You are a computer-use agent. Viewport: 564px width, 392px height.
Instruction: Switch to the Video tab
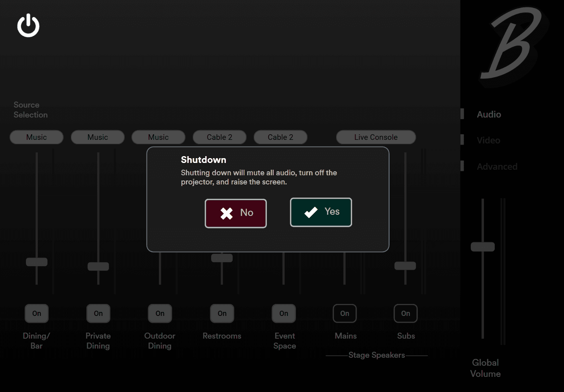tap(488, 140)
